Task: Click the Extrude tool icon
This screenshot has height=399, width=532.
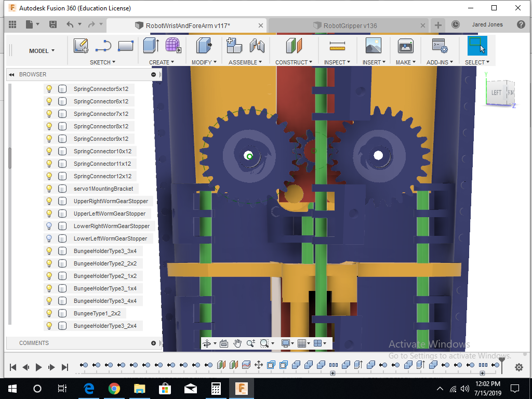Action: 151,46
